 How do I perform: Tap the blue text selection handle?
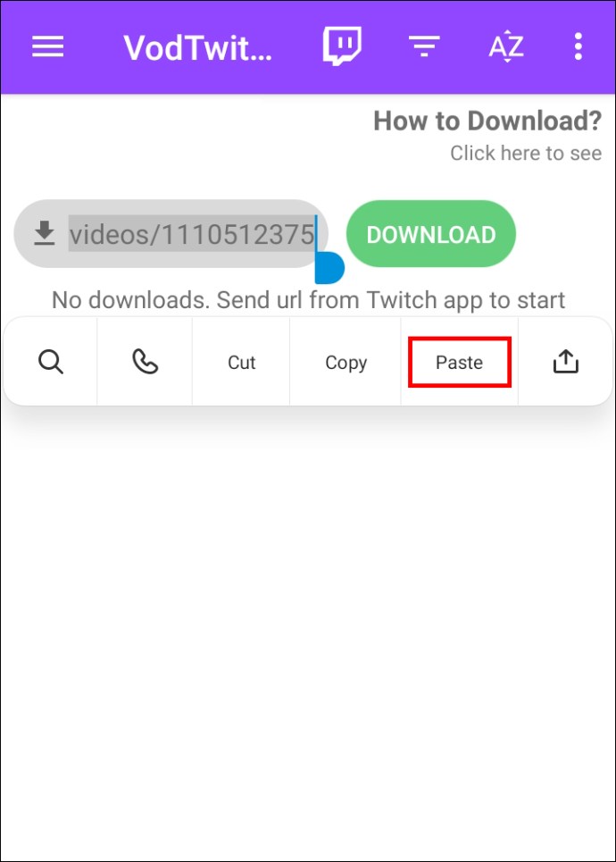click(329, 268)
